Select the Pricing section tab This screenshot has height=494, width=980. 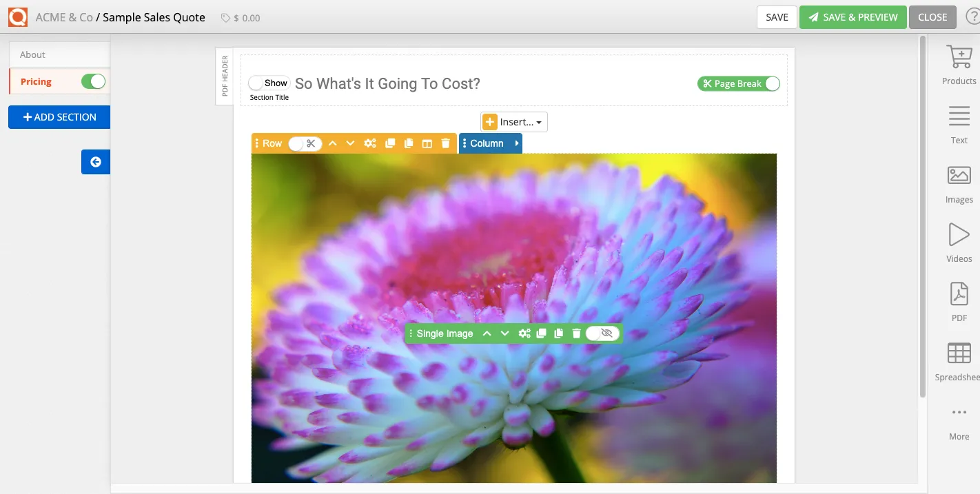35,81
